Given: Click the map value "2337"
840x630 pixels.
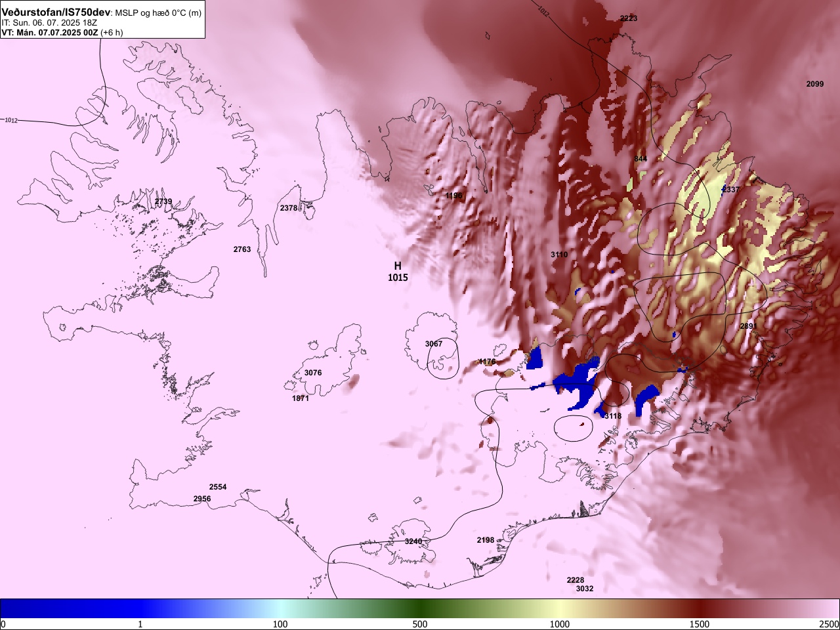Looking at the screenshot, I should pyautogui.click(x=731, y=190).
